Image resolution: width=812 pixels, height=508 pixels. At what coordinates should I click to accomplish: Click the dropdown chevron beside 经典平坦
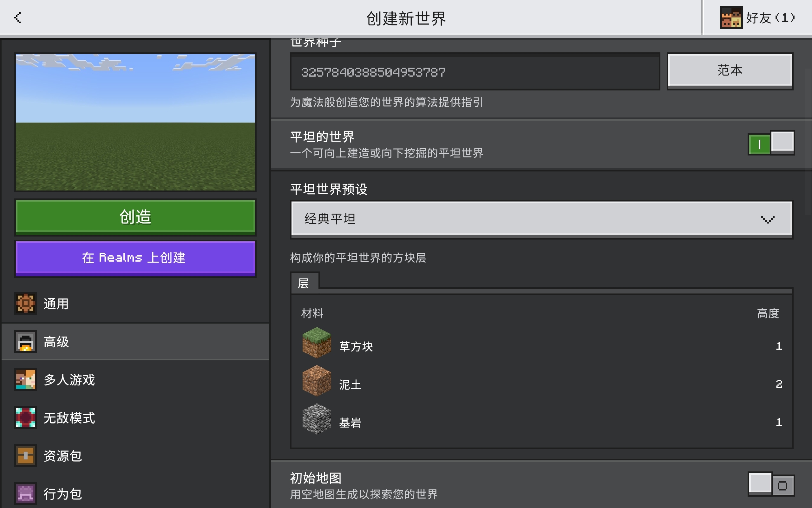click(x=767, y=220)
